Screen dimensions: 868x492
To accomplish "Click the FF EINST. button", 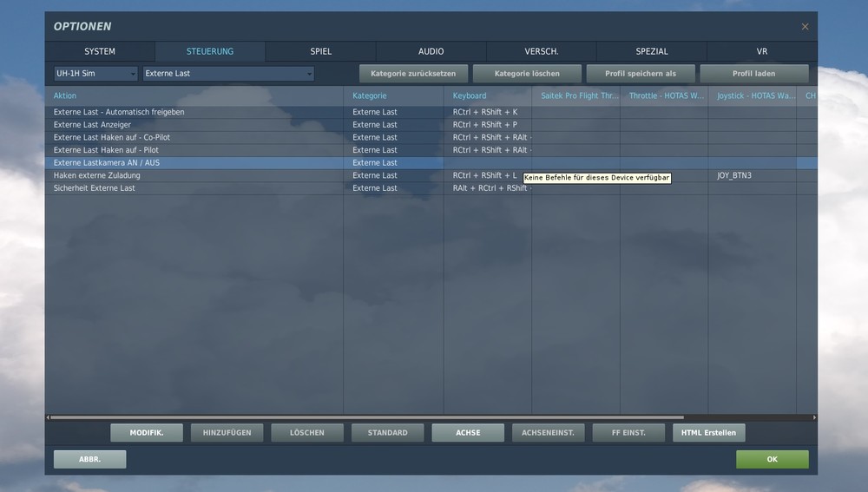I will coord(628,433).
